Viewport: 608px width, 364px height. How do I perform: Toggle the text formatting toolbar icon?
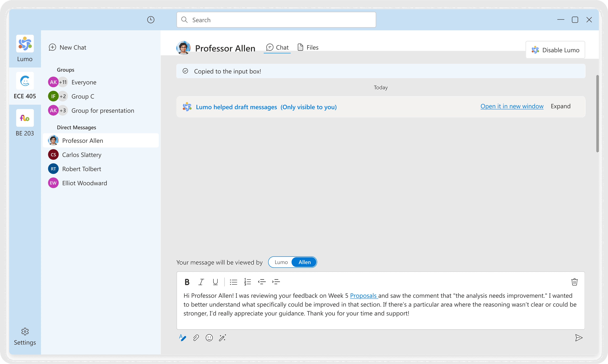pos(182,338)
